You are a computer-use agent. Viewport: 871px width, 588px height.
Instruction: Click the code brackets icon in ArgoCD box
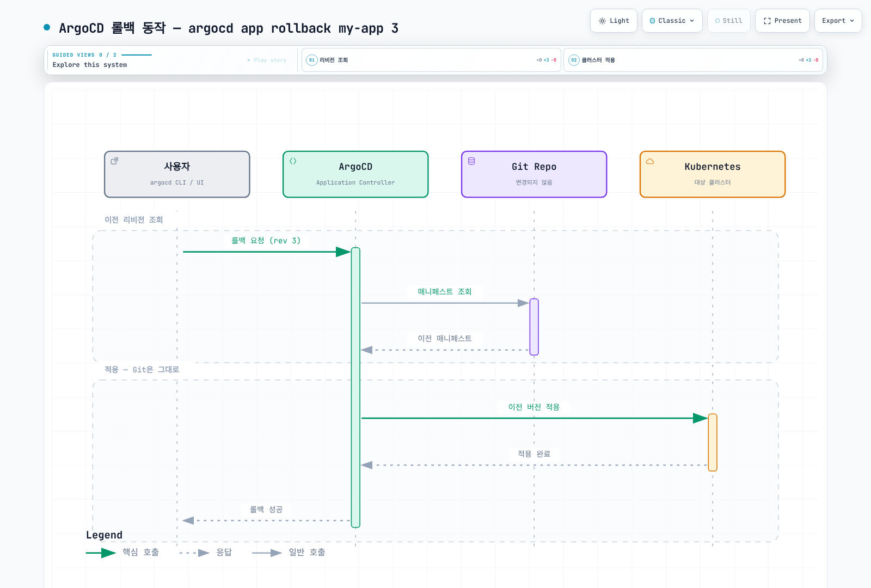[293, 161]
